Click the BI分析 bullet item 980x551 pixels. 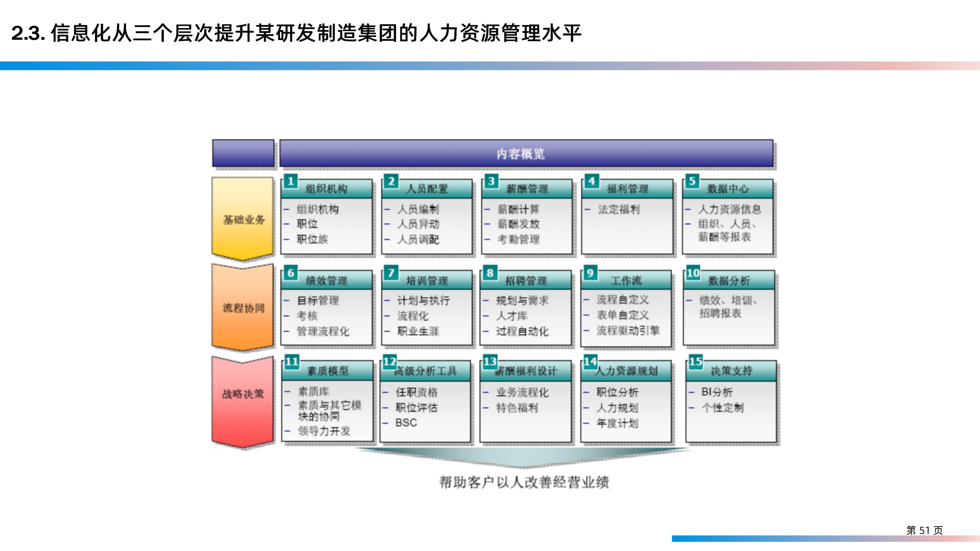(x=717, y=392)
